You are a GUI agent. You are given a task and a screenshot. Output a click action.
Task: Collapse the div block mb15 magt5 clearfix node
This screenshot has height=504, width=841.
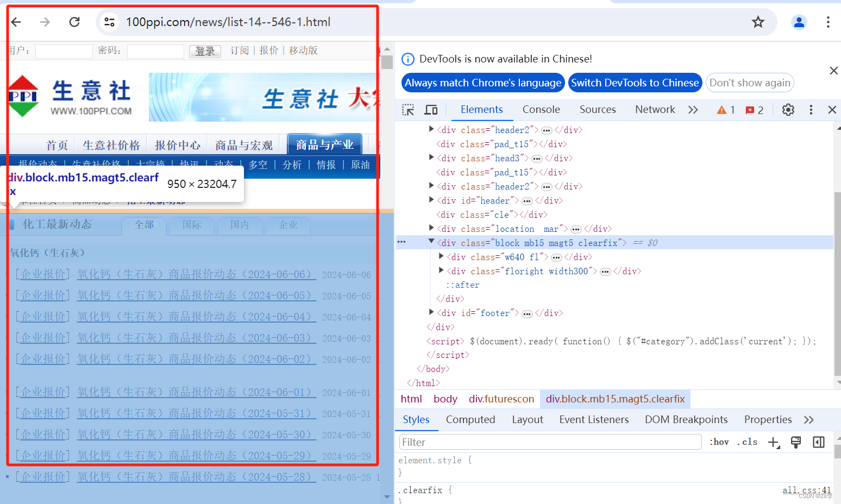coord(431,242)
